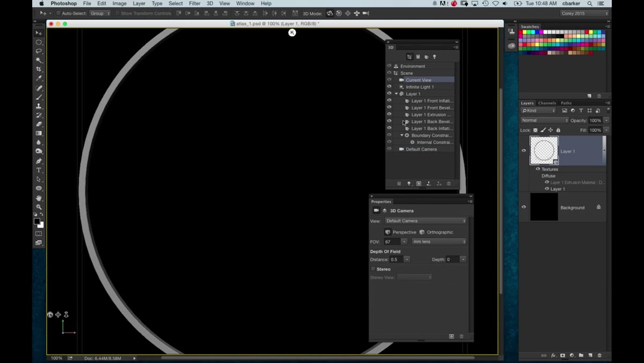Select the Type tool

pos(39,170)
